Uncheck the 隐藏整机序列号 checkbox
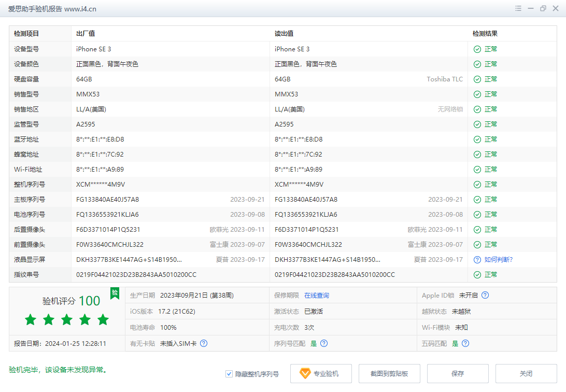Screen dimensions: 566x392 click(229, 373)
